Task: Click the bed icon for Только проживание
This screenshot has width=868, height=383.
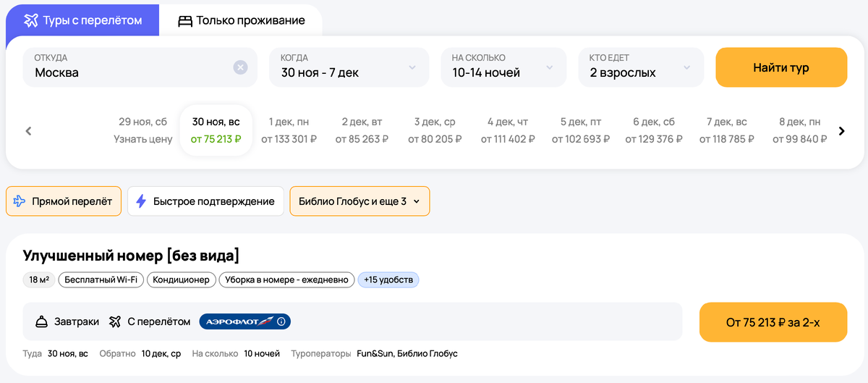Action: point(185,21)
